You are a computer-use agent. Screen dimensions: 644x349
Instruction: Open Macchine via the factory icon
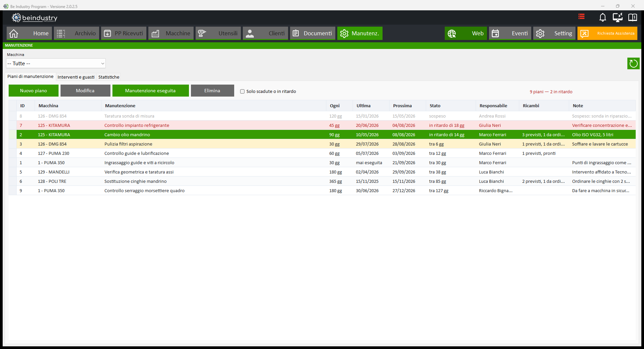click(x=155, y=33)
